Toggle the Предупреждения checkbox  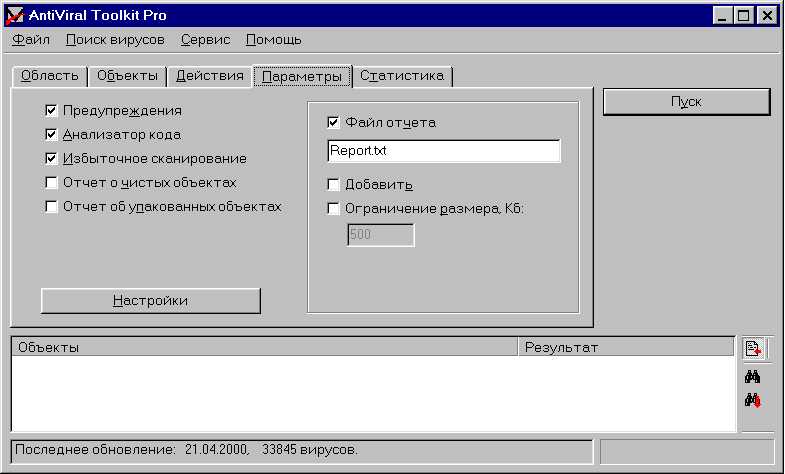click(51, 110)
